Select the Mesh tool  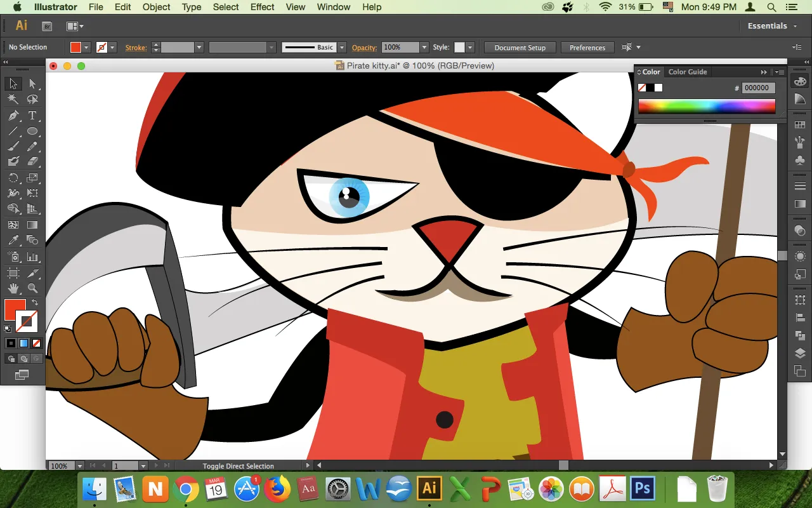pos(13,225)
